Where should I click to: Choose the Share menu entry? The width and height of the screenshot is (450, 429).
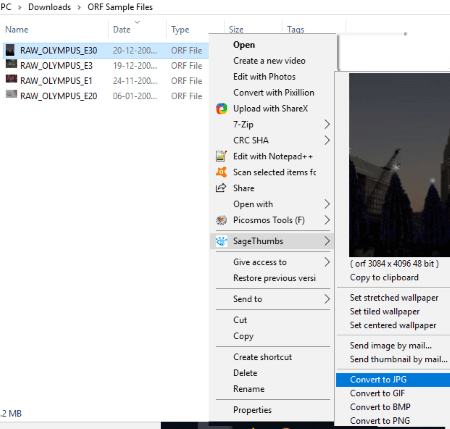244,188
